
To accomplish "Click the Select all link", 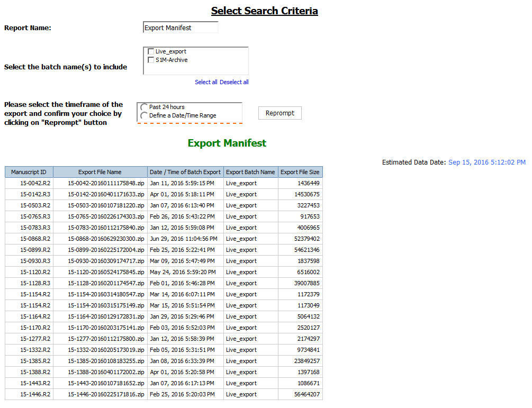I will (x=206, y=82).
